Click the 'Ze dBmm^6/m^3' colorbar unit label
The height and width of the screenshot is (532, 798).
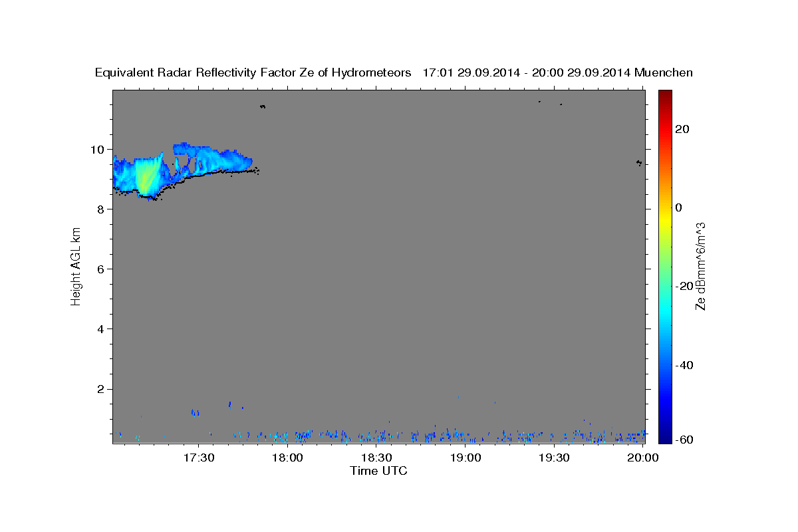[700, 266]
